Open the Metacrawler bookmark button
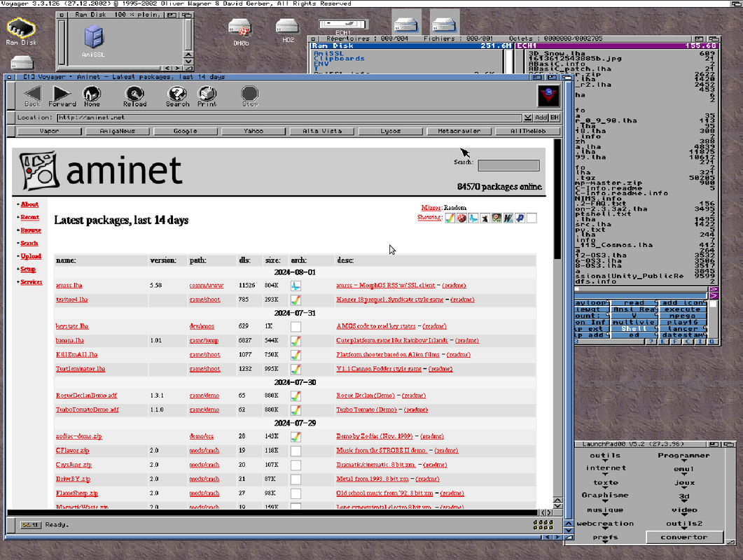743x560 pixels. pos(459,131)
